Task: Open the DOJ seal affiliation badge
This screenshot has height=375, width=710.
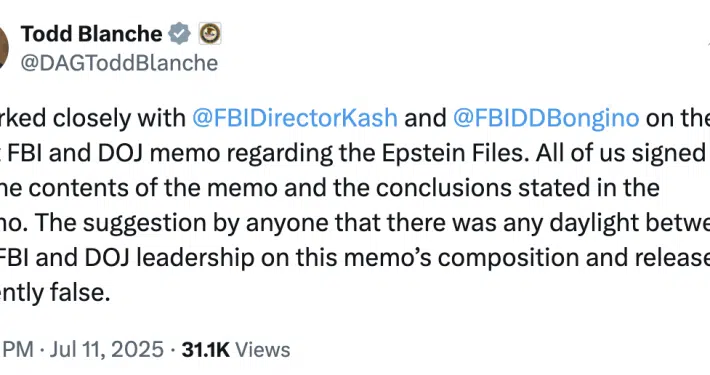Action: click(x=210, y=34)
